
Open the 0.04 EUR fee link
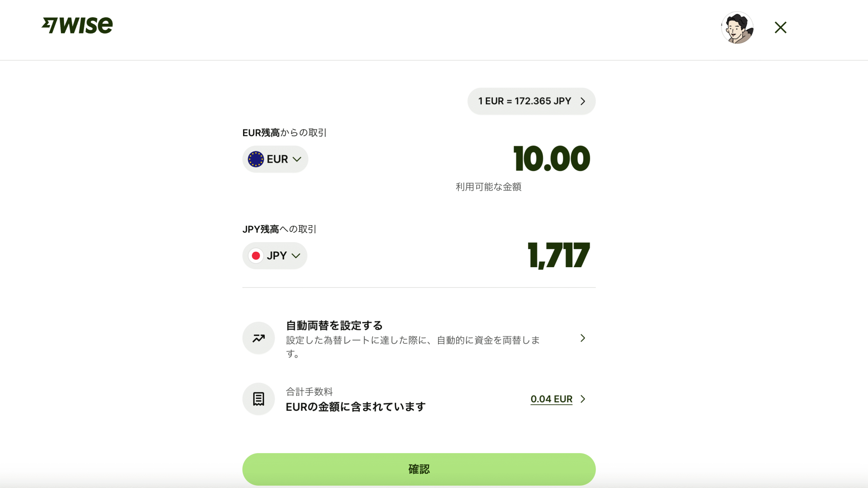pos(551,399)
